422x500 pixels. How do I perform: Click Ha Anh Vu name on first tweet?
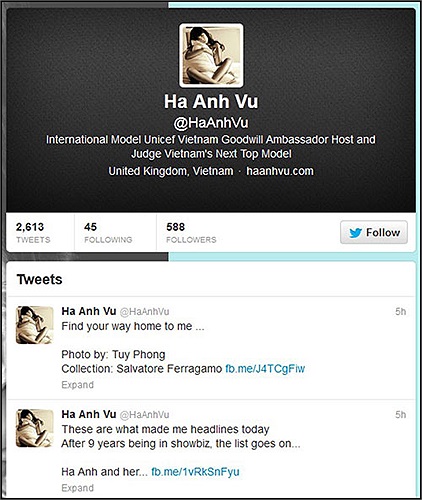89,311
